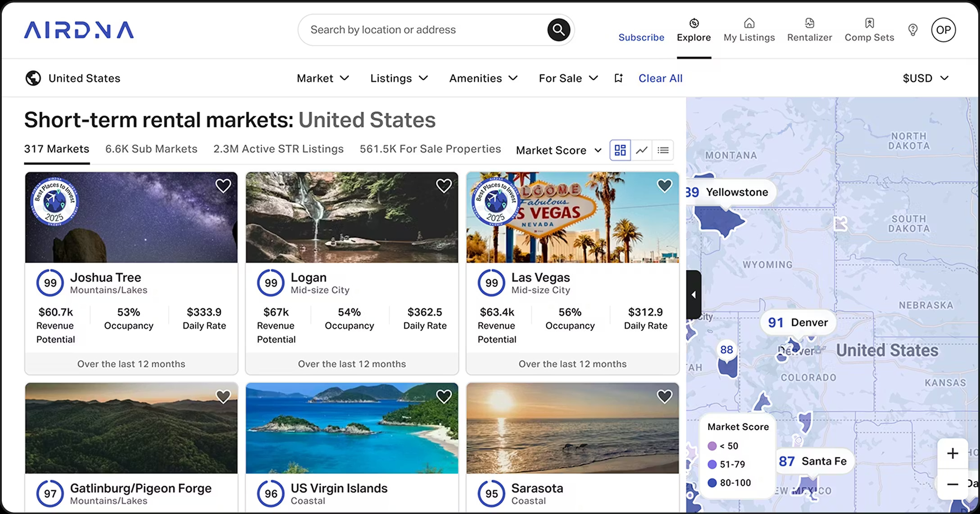The image size is (980, 514).
Task: Click the Subscribe link
Action: pyautogui.click(x=641, y=37)
